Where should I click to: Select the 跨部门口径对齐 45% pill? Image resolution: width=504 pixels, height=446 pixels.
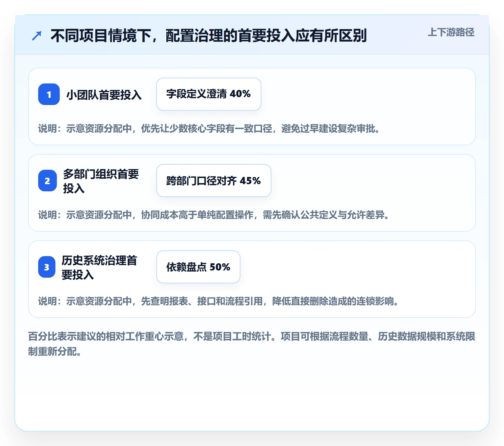(x=214, y=181)
